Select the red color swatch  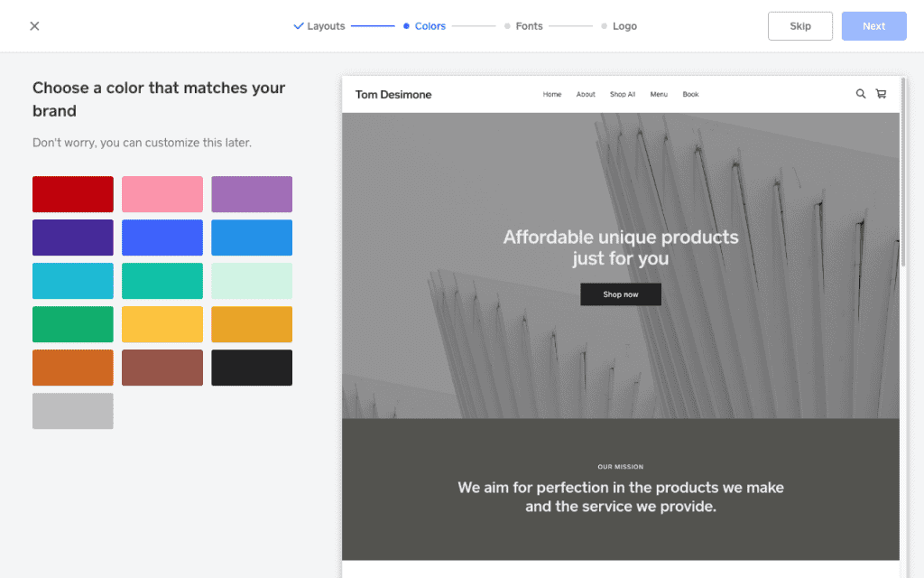72,193
